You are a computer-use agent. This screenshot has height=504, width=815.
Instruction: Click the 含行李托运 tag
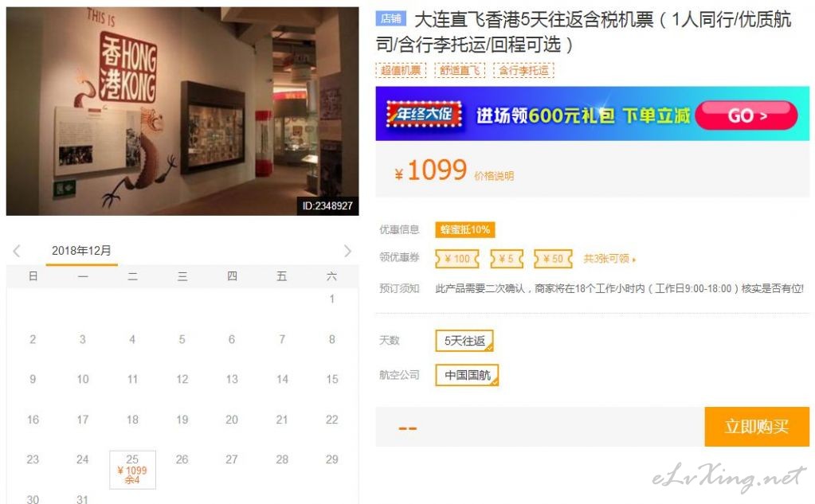523,70
